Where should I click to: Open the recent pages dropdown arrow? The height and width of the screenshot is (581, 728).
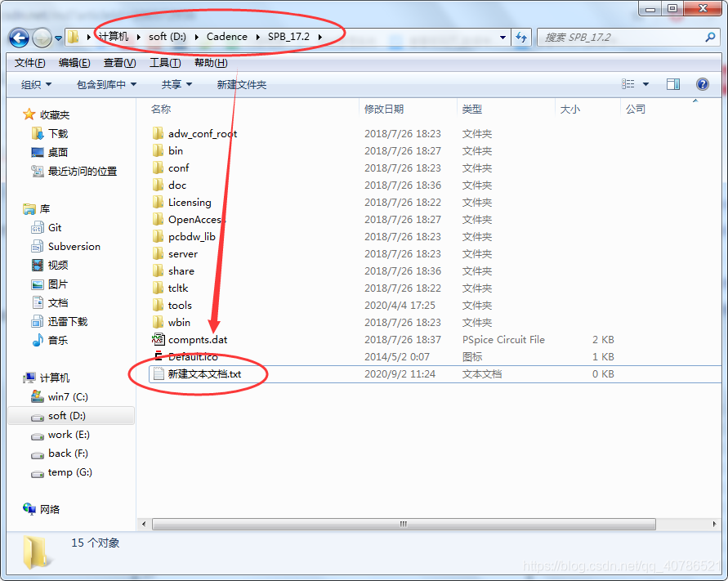[x=58, y=38]
